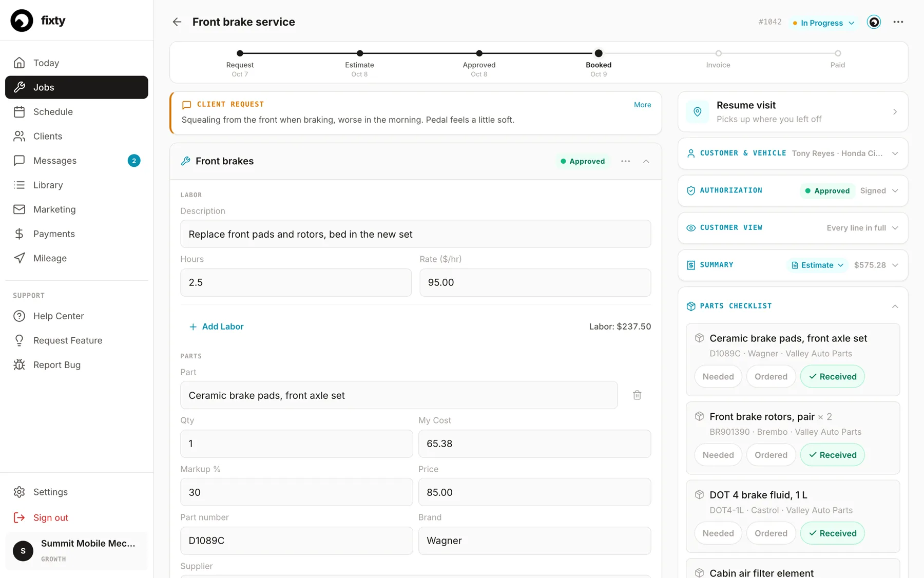The height and width of the screenshot is (578, 924).
Task: Expand the Customer & Vehicle panel
Action: tap(895, 153)
